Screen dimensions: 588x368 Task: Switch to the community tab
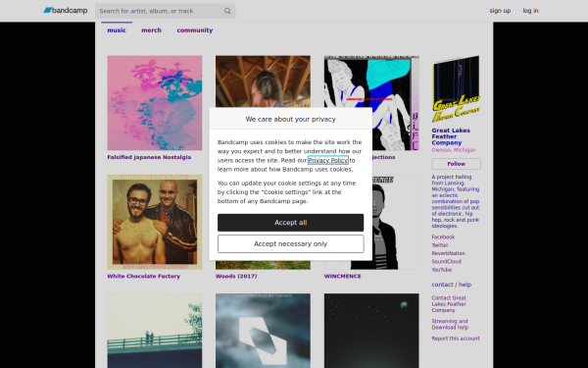195,30
